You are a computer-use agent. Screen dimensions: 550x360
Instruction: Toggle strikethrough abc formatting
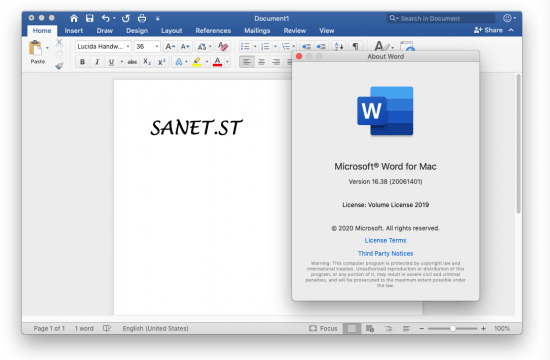[132, 62]
